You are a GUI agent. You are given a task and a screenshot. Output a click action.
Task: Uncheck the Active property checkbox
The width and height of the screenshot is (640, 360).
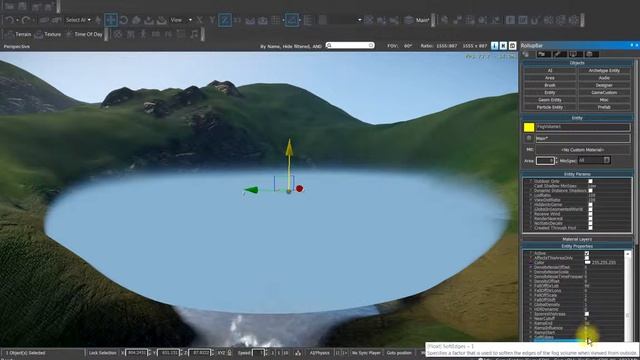pyautogui.click(x=587, y=253)
